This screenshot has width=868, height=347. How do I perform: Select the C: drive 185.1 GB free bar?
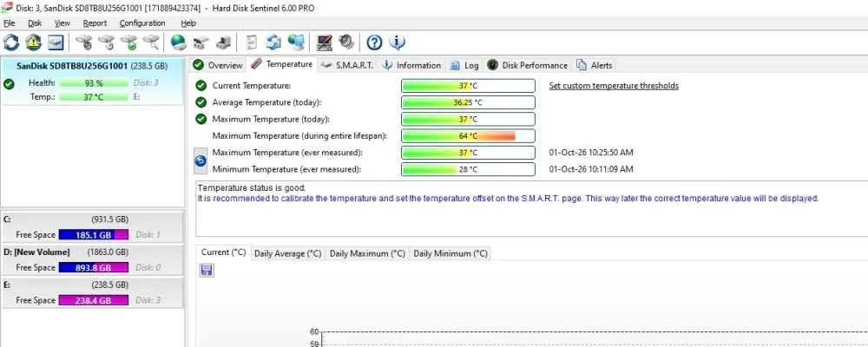pyautogui.click(x=94, y=234)
